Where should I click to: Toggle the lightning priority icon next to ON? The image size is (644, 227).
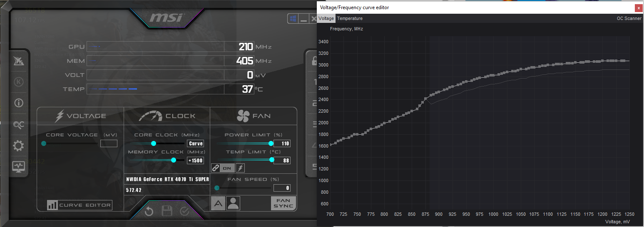click(x=240, y=168)
